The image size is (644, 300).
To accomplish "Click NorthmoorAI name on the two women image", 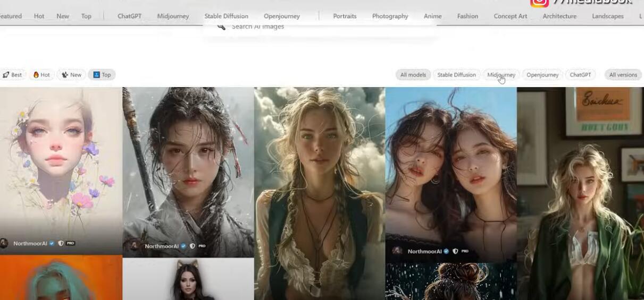I will [424, 251].
